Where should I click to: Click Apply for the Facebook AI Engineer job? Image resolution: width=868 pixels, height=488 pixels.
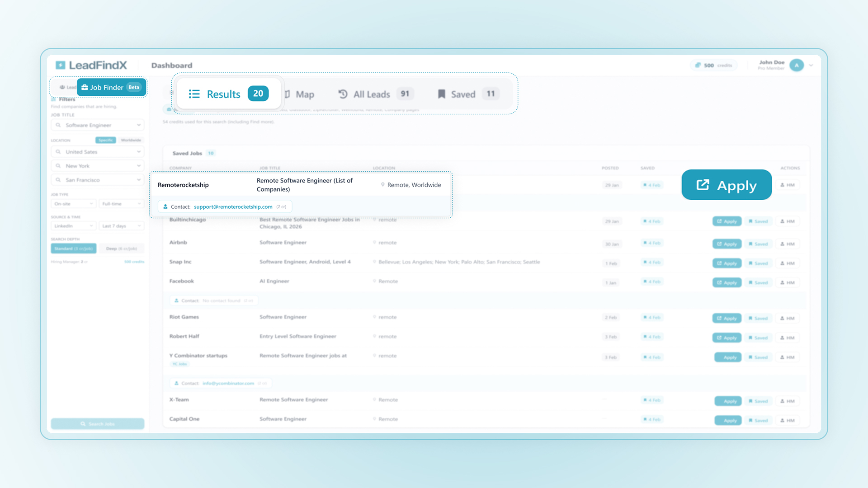coord(727,283)
